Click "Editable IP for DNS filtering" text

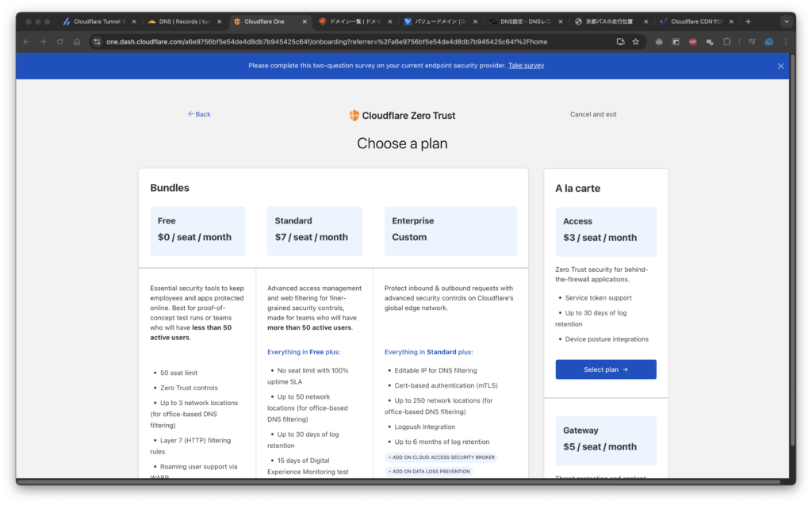tap(435, 371)
